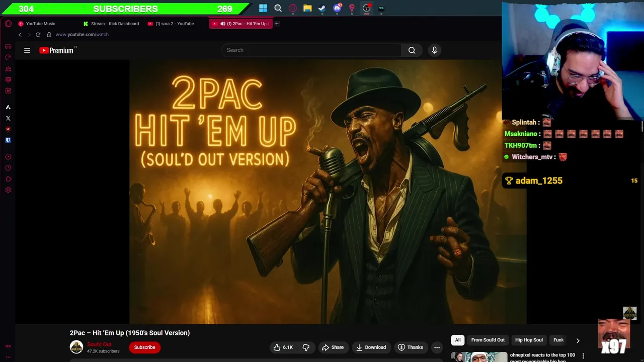This screenshot has height=362, width=644.
Task: Open OBS Studio from the taskbar
Action: click(367, 8)
